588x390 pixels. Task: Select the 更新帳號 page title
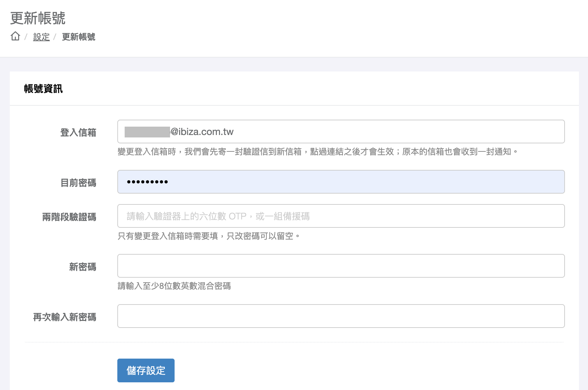(x=38, y=18)
